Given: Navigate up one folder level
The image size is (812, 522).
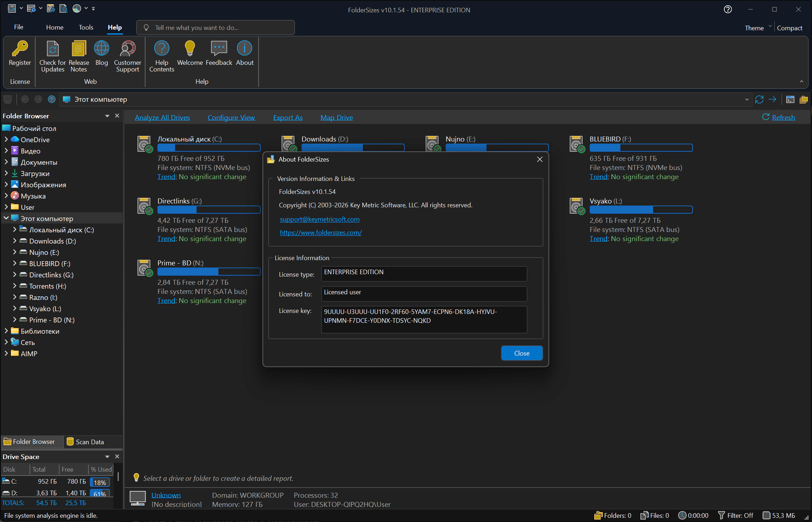Looking at the screenshot, I should (52, 100).
